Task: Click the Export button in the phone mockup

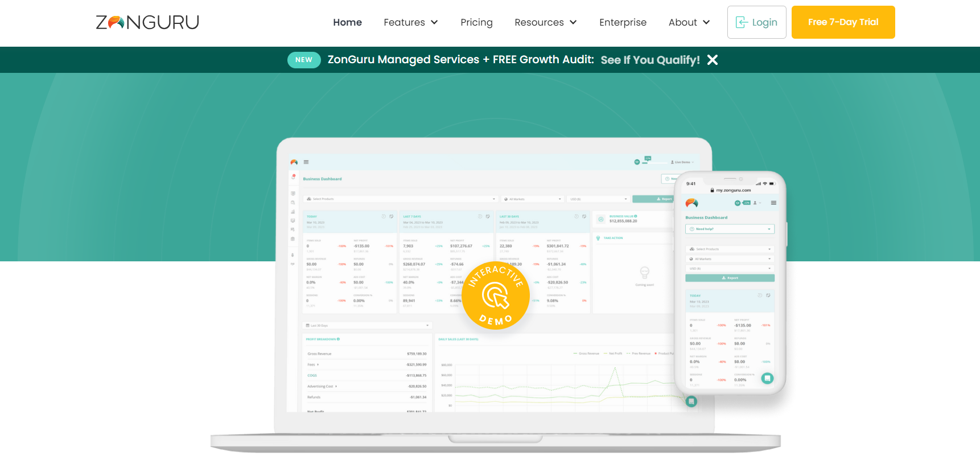Action: [730, 278]
